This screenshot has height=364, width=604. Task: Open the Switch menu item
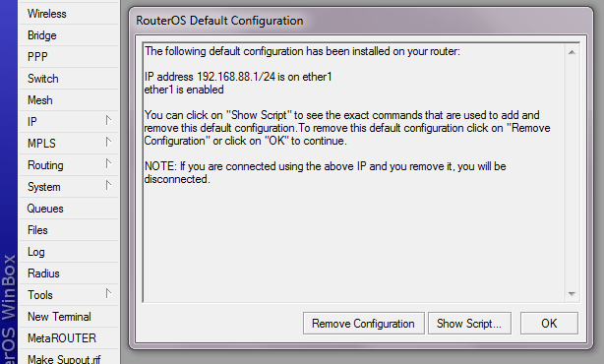69,79
